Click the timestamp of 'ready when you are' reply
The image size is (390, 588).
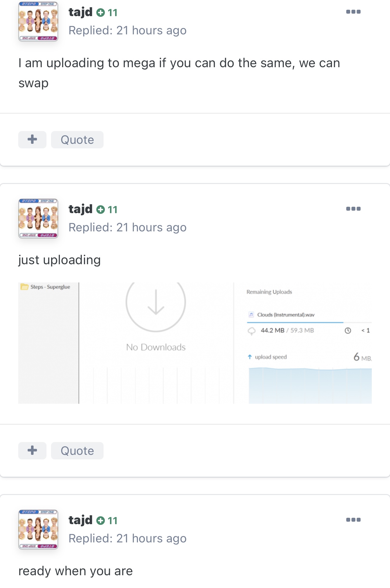pyautogui.click(x=151, y=538)
